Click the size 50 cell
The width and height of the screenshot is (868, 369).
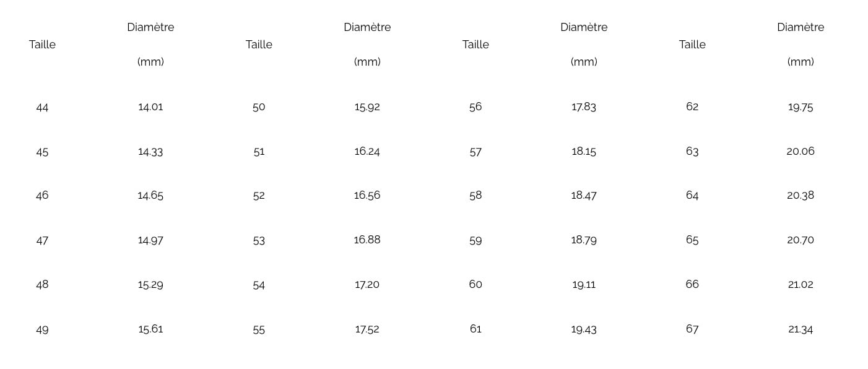click(x=259, y=107)
